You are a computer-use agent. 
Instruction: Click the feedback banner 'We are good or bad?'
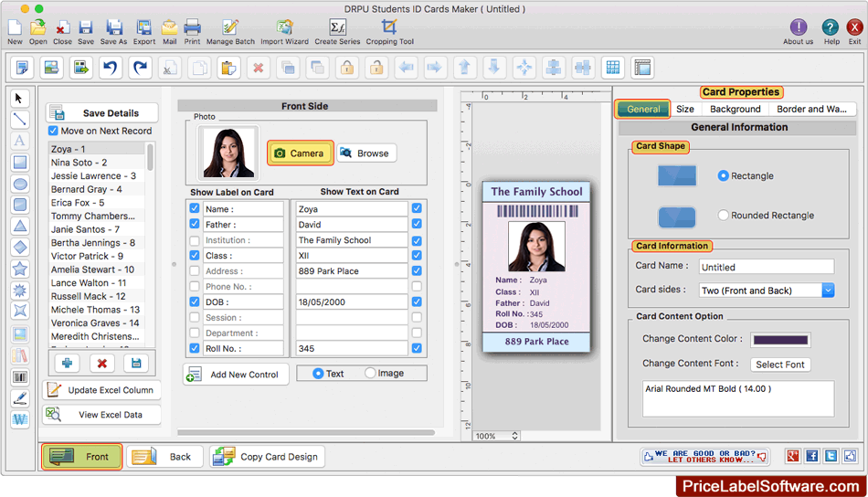click(704, 456)
